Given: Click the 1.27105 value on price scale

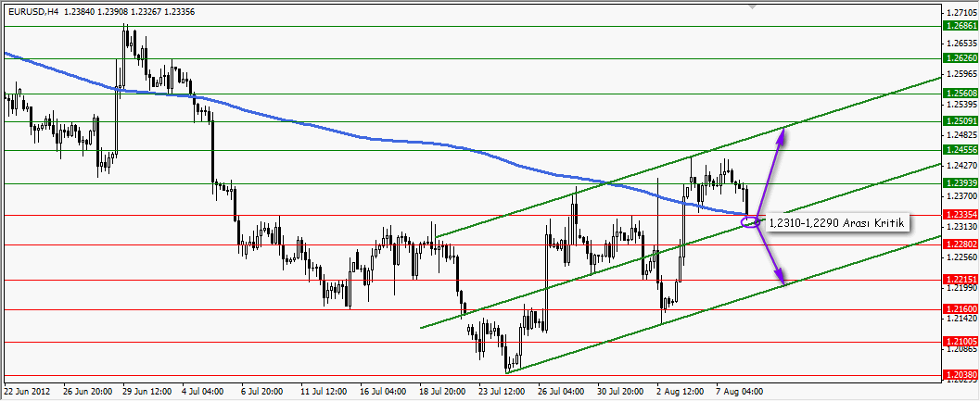Looking at the screenshot, I should coord(961,12).
